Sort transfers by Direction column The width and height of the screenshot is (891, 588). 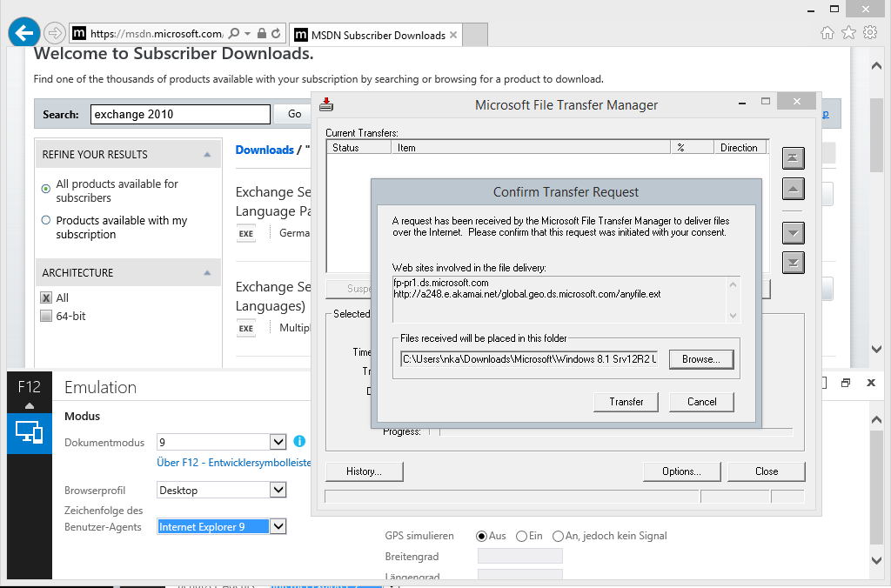point(740,148)
